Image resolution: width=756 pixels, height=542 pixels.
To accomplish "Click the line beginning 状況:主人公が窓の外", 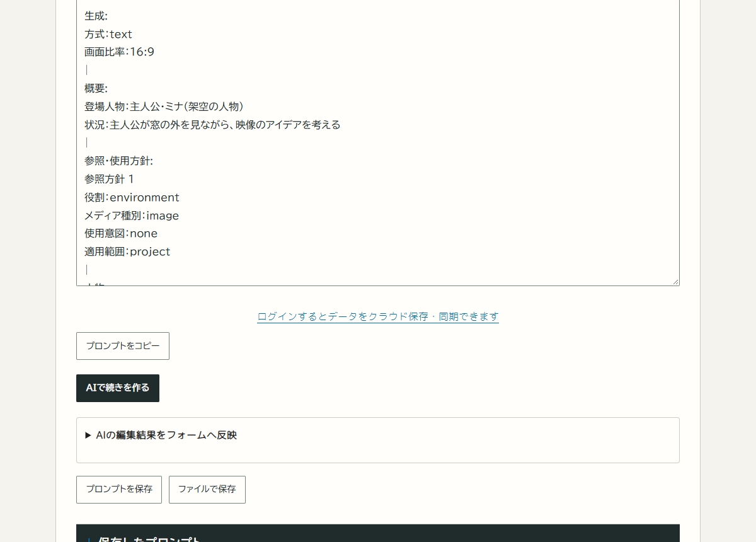I will point(212,125).
